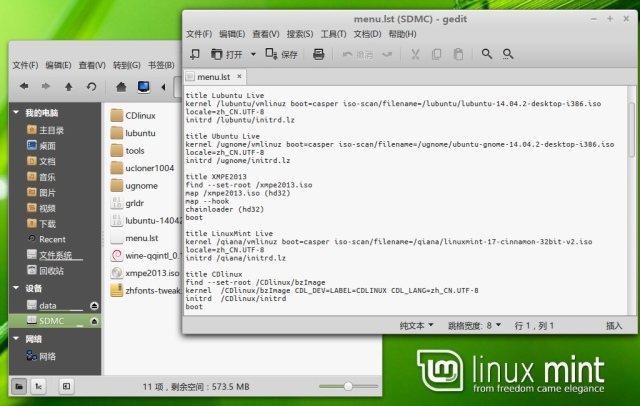Click the print icon in the gedit toolbar
640x406 pixels.
[318, 54]
